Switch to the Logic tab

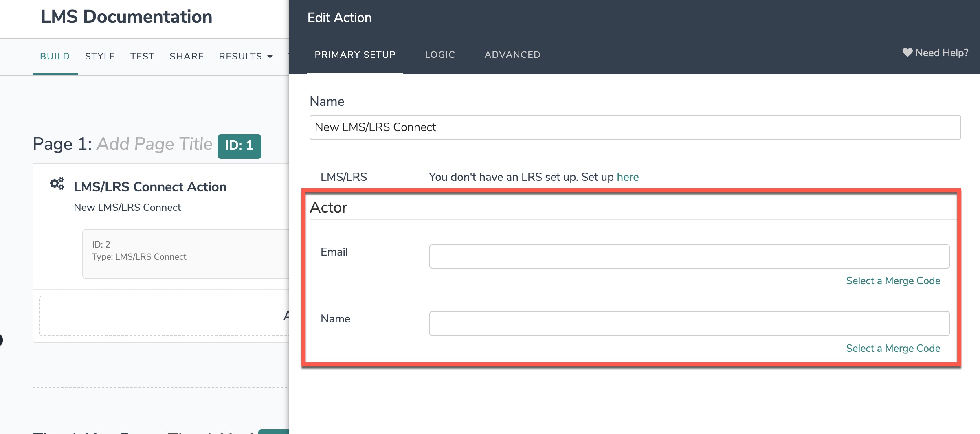440,55
